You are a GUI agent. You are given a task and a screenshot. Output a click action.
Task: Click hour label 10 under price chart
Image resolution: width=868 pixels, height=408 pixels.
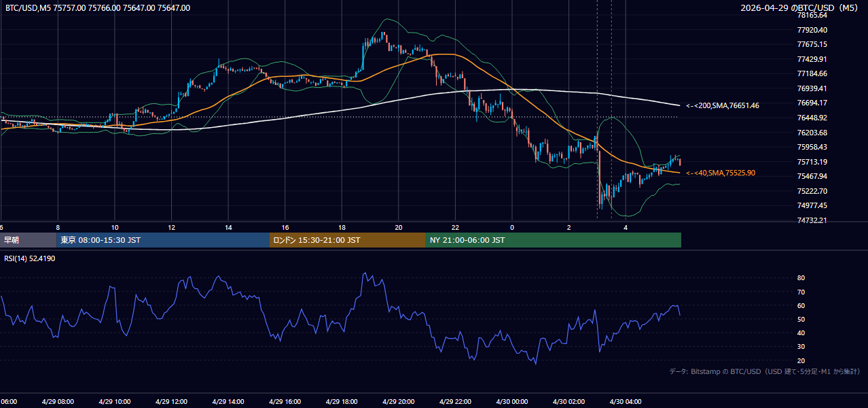coord(114,227)
